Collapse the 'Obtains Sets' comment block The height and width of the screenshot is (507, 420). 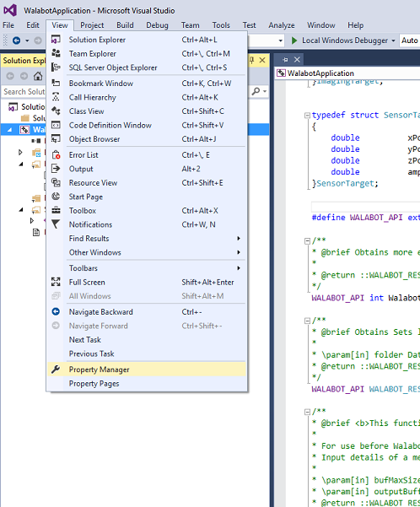coord(307,321)
